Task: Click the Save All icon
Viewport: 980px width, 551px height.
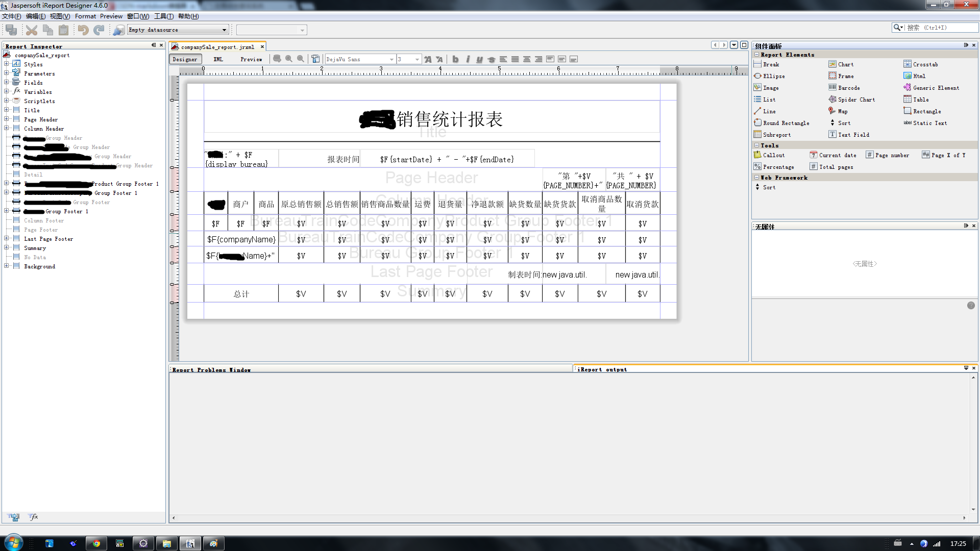Action: point(11,30)
